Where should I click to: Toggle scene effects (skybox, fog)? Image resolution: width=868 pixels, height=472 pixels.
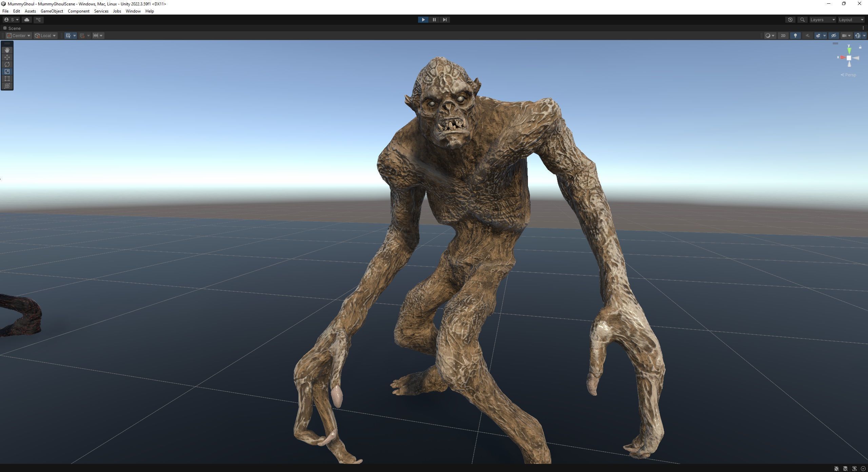[818, 36]
